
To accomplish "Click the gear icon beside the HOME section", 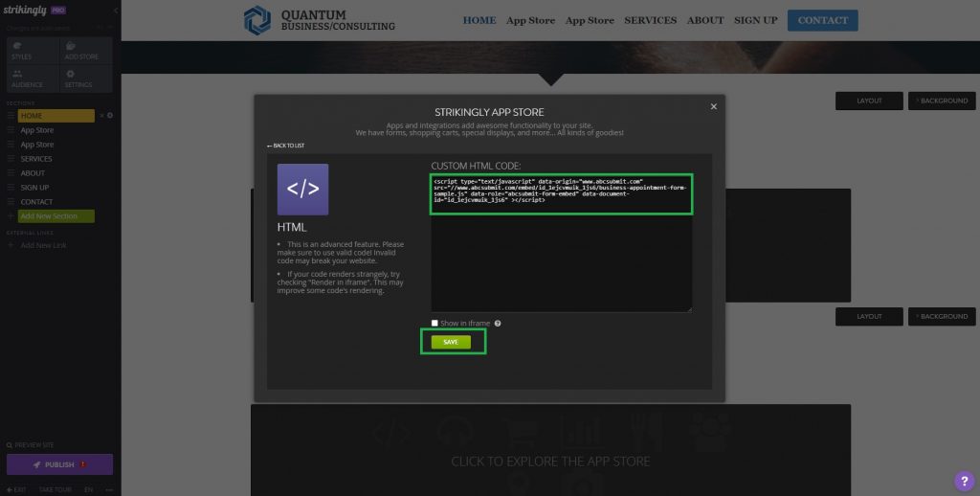I will [110, 116].
